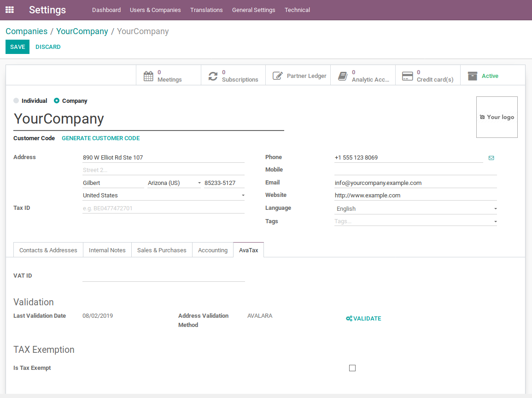Image resolution: width=532 pixels, height=398 pixels.
Task: Open the Users & Companies menu
Action: coord(155,10)
